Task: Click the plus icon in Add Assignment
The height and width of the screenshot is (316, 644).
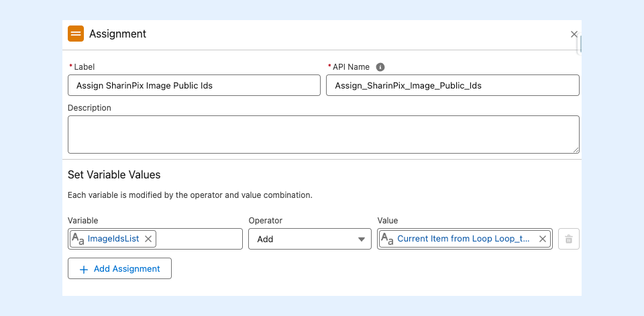Action: click(84, 269)
